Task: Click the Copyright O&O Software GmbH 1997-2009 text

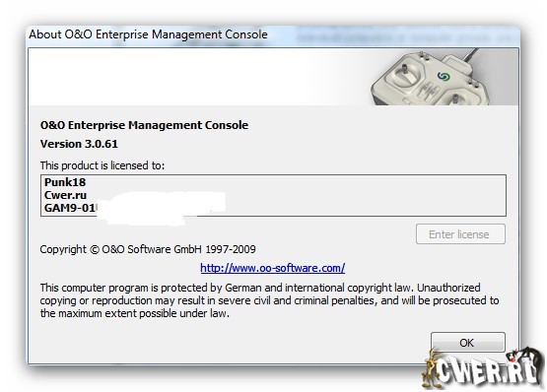Action: click(x=148, y=249)
